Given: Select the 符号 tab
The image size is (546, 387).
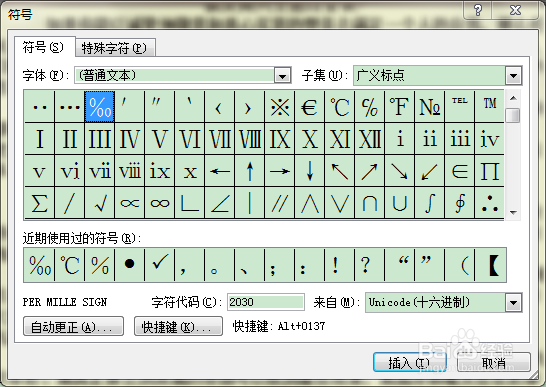Looking at the screenshot, I should click(44, 47).
